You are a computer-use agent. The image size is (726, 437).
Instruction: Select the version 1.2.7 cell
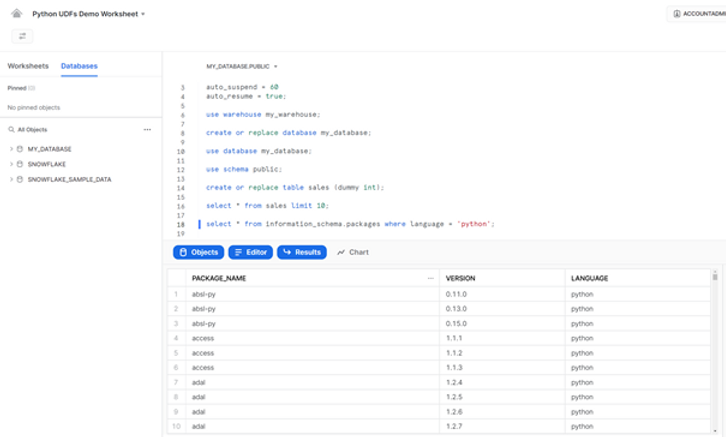502,426
